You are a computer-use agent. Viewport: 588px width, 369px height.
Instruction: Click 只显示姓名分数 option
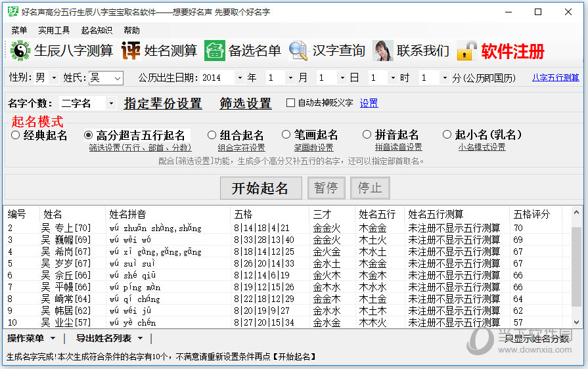pyautogui.click(x=537, y=339)
